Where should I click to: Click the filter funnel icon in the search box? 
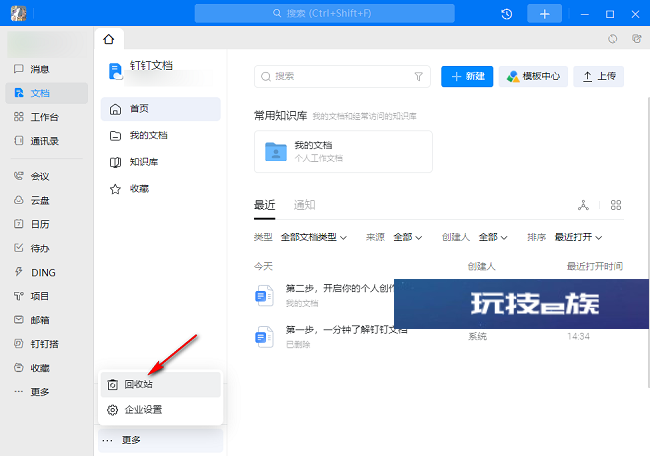click(x=418, y=77)
